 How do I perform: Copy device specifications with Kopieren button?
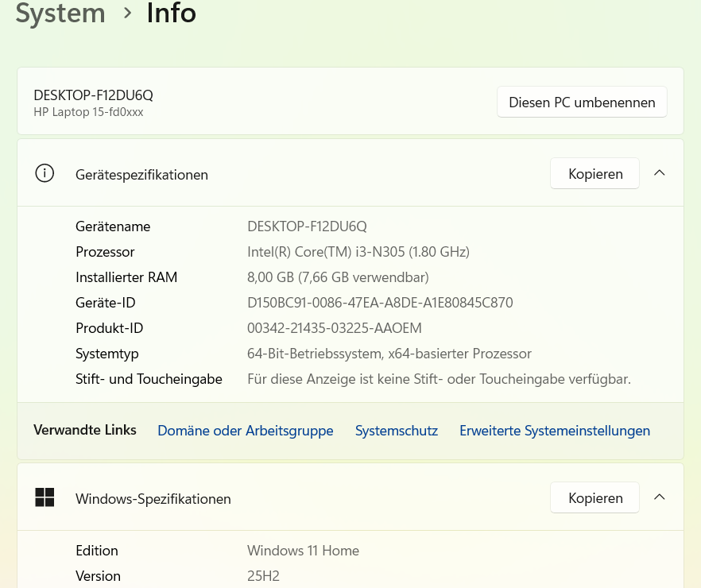[595, 173]
